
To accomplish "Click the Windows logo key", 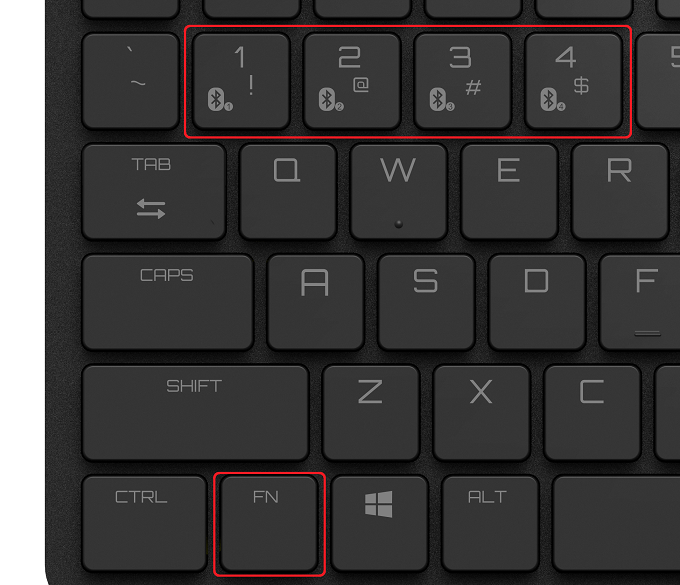I will pos(379,524).
